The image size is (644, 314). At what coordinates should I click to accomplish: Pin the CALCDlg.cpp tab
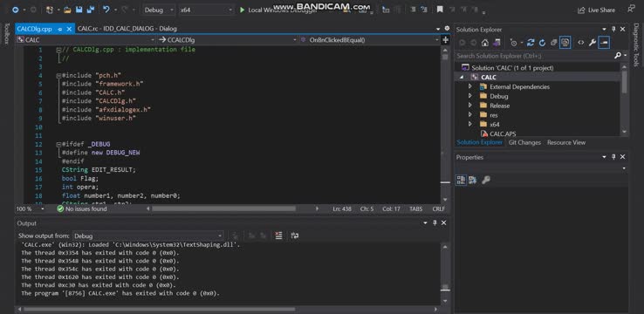pos(60,29)
